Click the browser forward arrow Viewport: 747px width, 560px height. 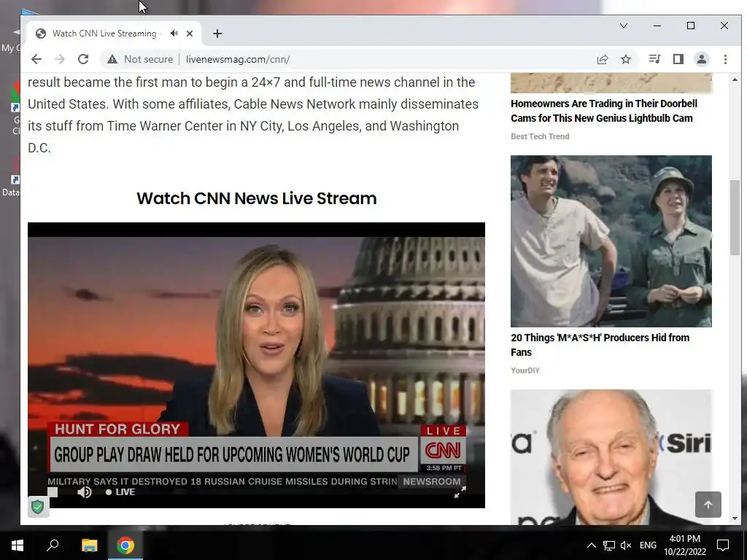(x=60, y=59)
